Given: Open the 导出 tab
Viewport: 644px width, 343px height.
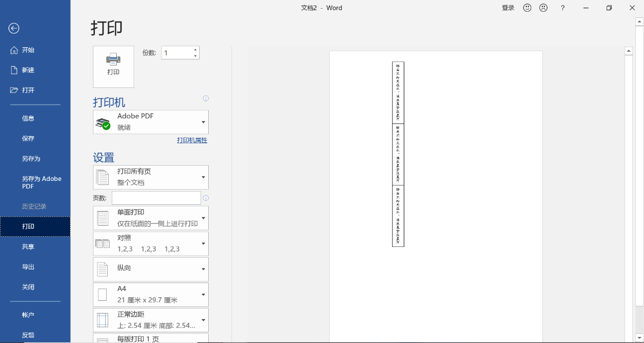Looking at the screenshot, I should pos(35,267).
